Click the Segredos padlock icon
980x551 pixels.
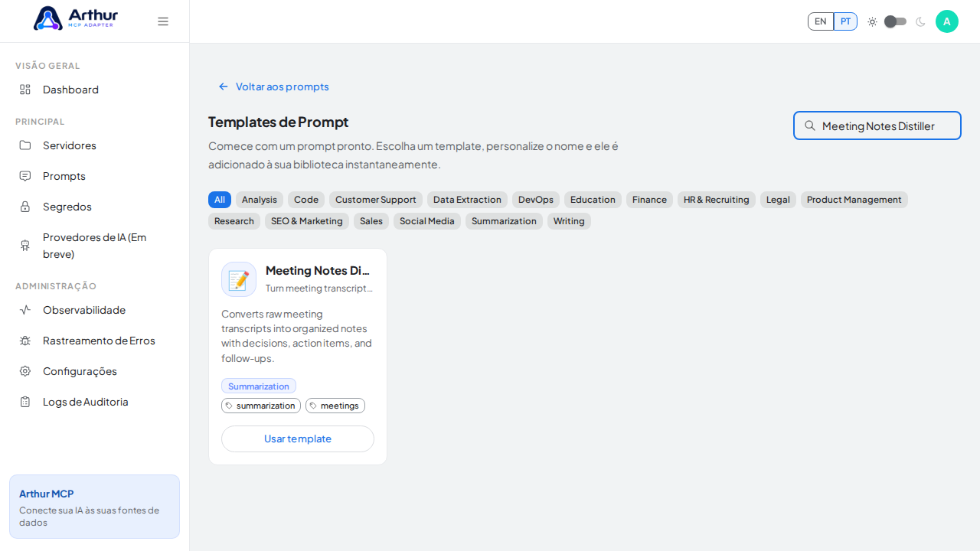click(x=25, y=207)
